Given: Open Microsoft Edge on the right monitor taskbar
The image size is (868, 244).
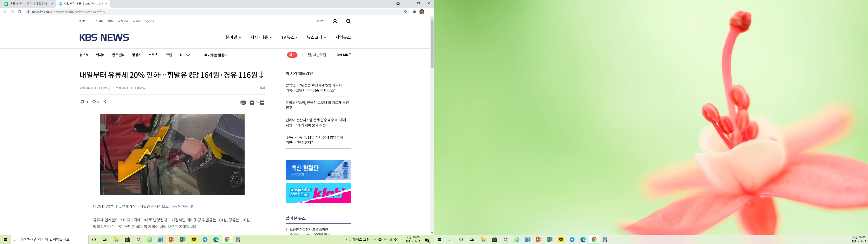Looking at the screenshot, I should click(x=583, y=240).
